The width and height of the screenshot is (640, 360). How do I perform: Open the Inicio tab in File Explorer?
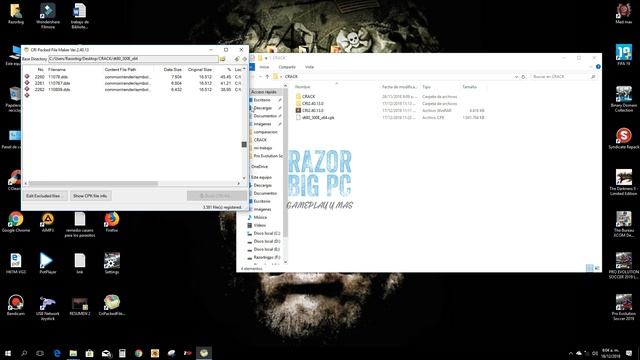pos(264,67)
